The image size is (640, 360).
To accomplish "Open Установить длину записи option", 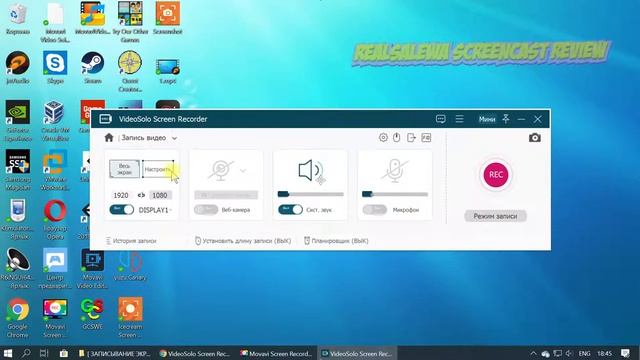I will pos(243,241).
